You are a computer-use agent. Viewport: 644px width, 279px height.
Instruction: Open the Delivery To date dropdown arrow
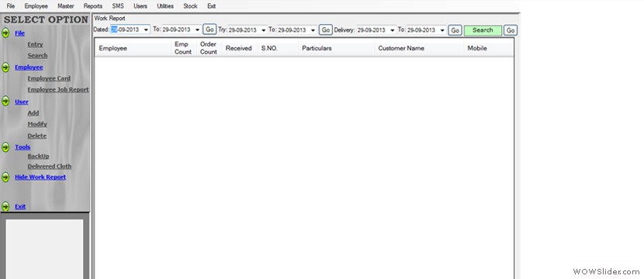click(442, 30)
